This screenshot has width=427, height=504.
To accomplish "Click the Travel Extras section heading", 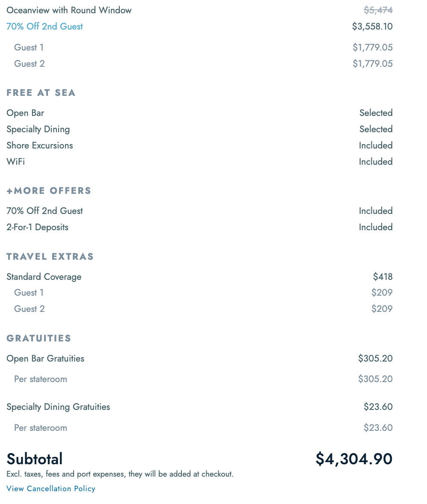I will 50,257.
